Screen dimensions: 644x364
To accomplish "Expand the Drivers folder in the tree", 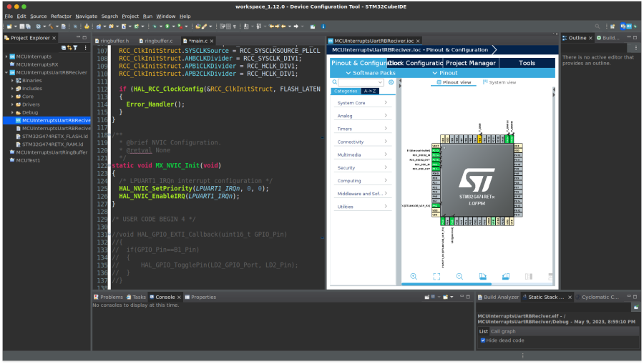I will (x=13, y=104).
